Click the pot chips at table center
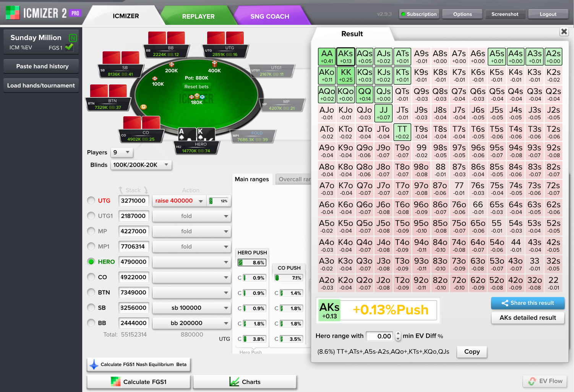 [x=196, y=97]
